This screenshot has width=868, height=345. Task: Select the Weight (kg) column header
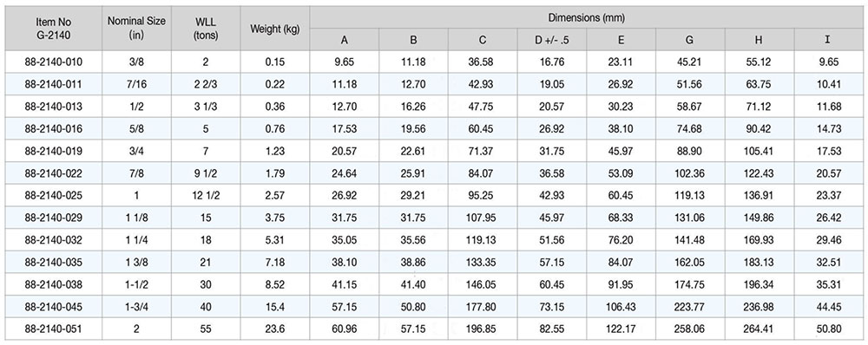point(275,29)
